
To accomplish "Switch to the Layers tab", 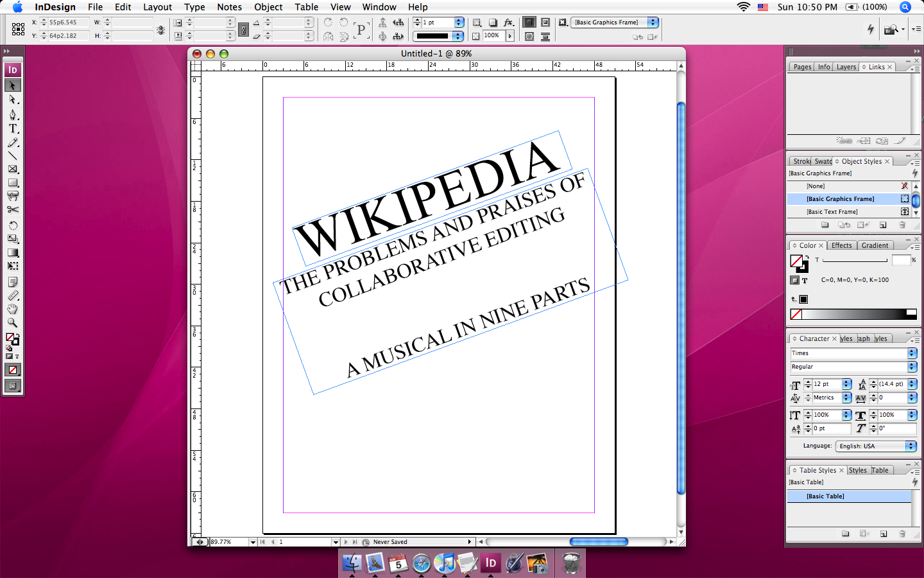I will [846, 67].
